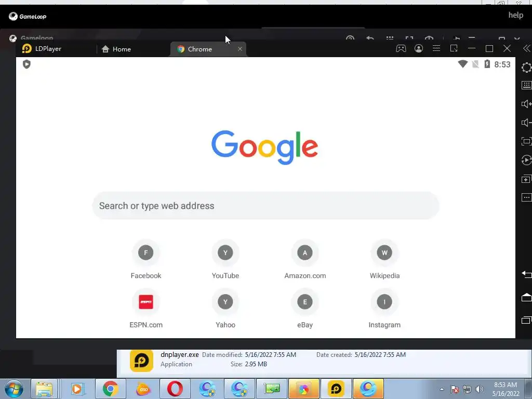532x399 pixels.
Task: Open the eBay shortcut
Action: pos(305,309)
